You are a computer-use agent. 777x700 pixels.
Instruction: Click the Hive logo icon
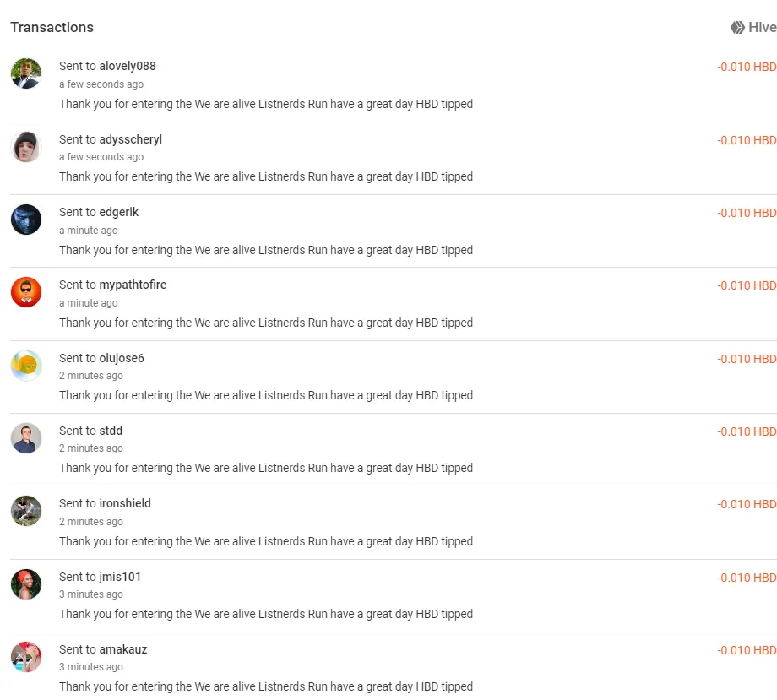coord(737,27)
